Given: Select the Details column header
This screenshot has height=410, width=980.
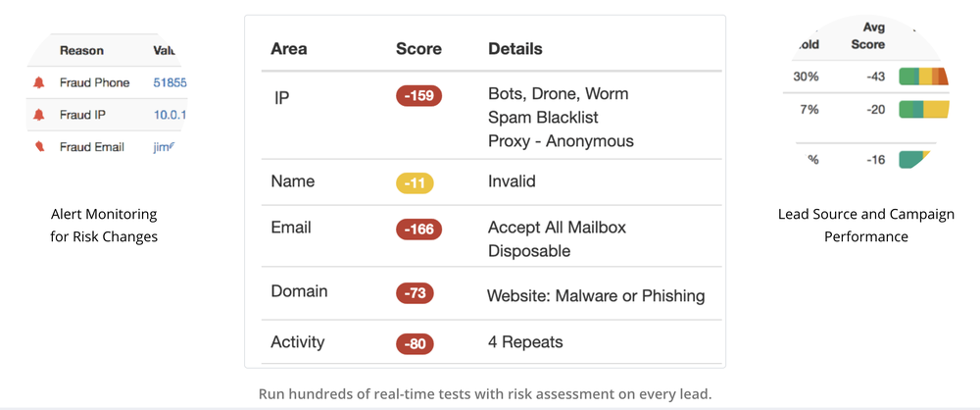Looking at the screenshot, I should pos(515,49).
